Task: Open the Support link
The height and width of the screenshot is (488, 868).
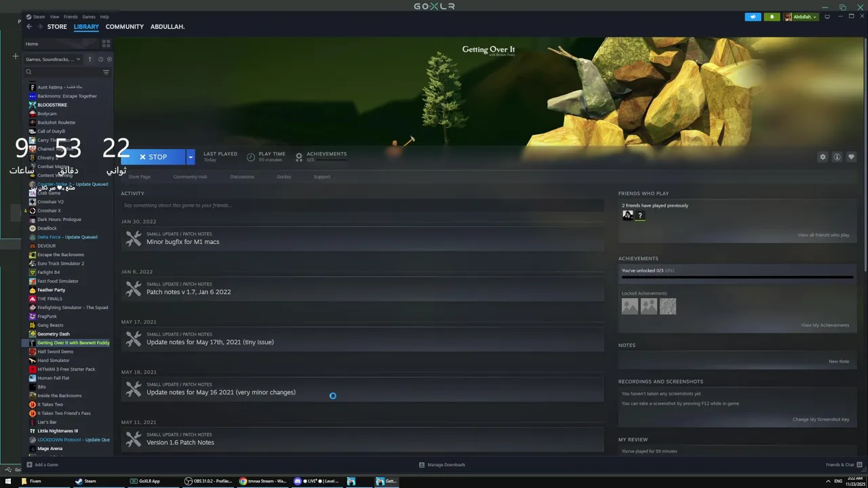Action: coord(321,177)
